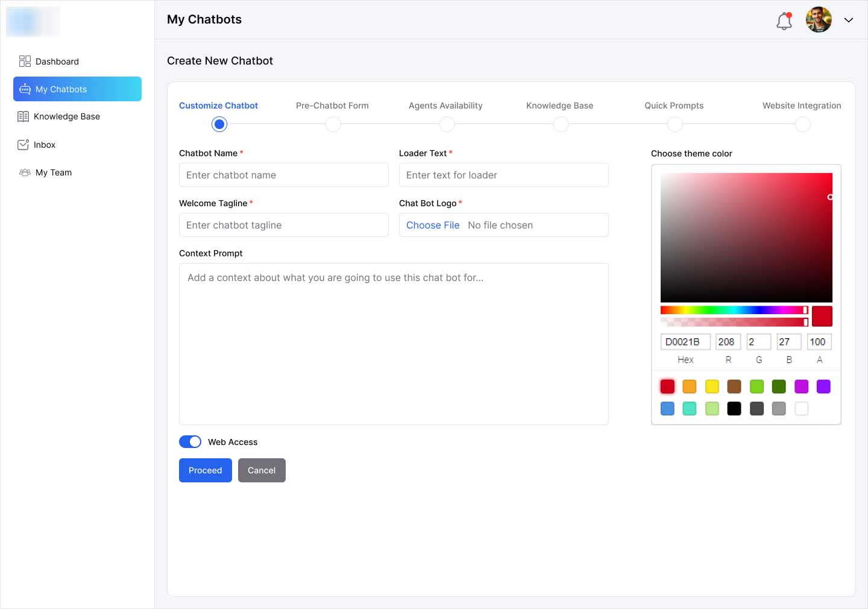Click inside the saturation color gradient area
This screenshot has height=609, width=868.
click(746, 238)
